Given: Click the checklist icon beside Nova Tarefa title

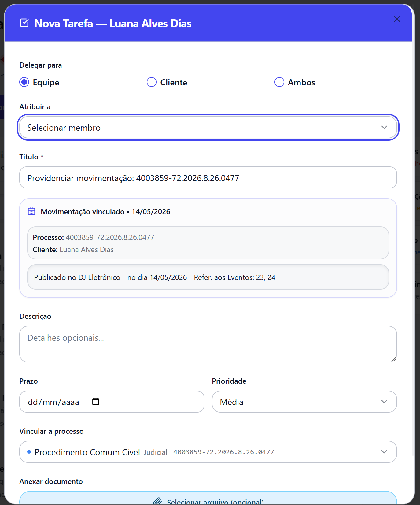Looking at the screenshot, I should [x=24, y=23].
